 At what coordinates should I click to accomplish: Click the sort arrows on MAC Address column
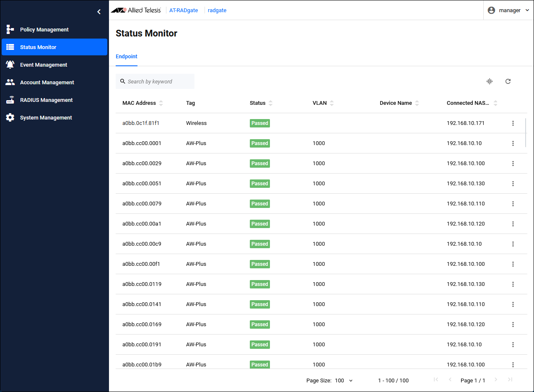click(161, 103)
